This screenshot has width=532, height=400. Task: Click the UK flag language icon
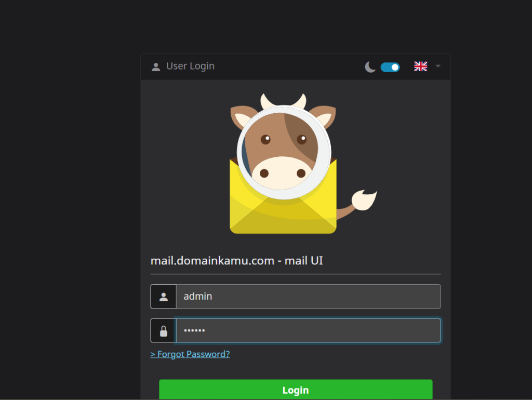pos(421,66)
